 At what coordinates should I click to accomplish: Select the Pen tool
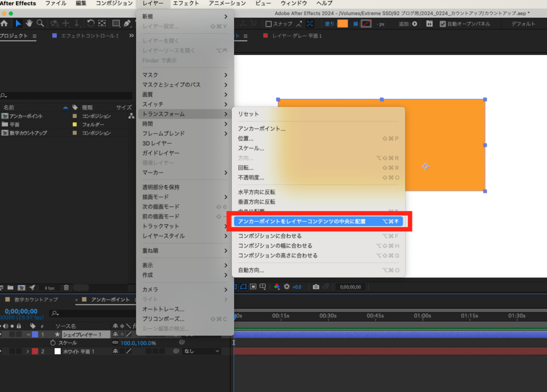(127, 23)
